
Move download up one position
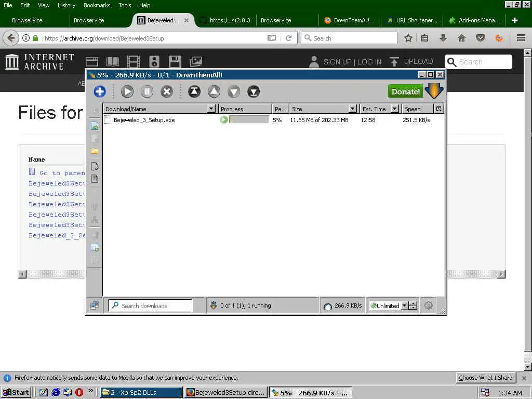point(214,91)
